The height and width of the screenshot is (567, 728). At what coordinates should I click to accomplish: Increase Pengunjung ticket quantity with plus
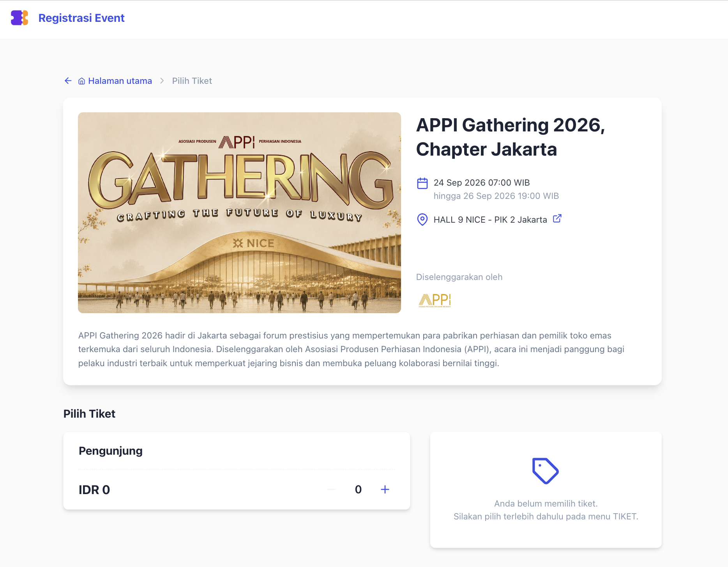click(385, 489)
